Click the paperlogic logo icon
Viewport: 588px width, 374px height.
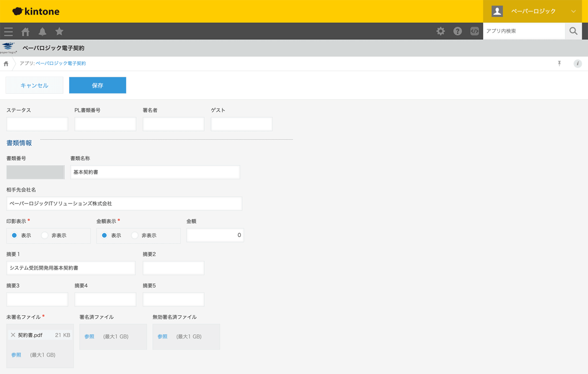point(7,47)
